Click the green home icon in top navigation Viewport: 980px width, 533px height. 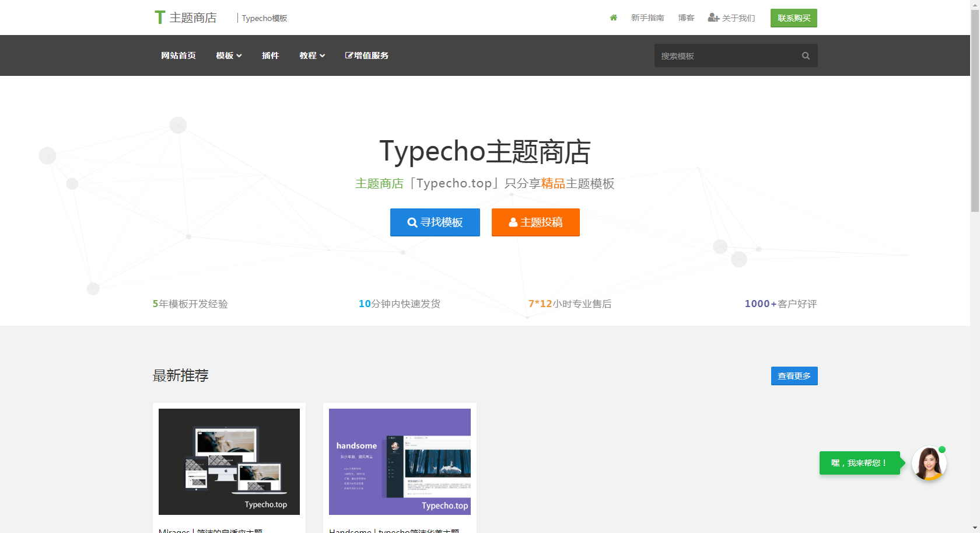[x=614, y=18]
